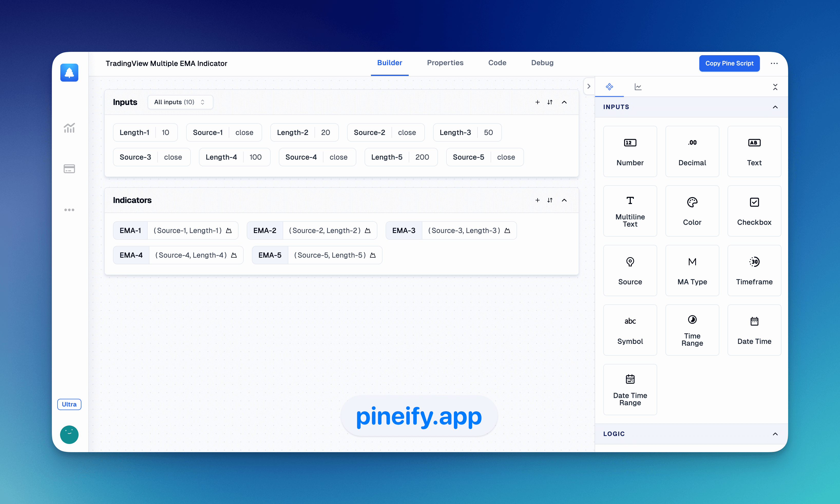Collapse the Indicators section
The height and width of the screenshot is (504, 840).
pos(564,200)
